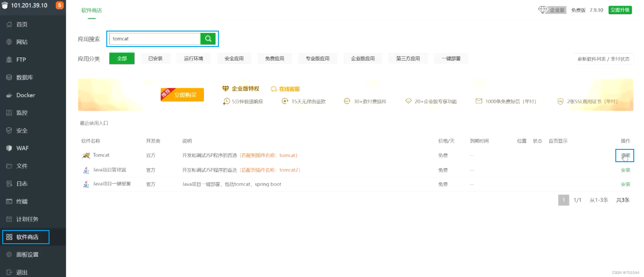Image resolution: width=644 pixels, height=277 pixels.
Task: Select the 全部 category tab
Action: pyautogui.click(x=122, y=58)
